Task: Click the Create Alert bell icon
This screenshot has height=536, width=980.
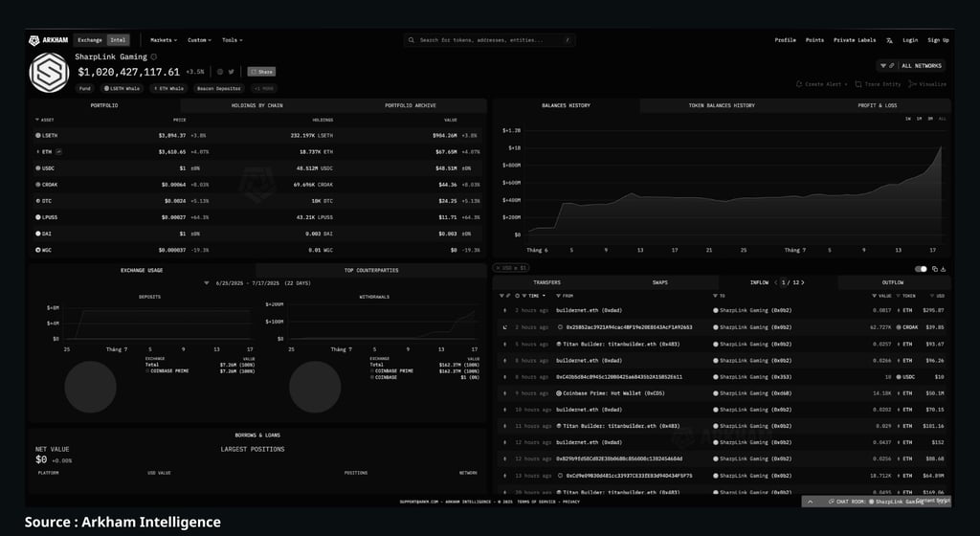Action: point(799,83)
